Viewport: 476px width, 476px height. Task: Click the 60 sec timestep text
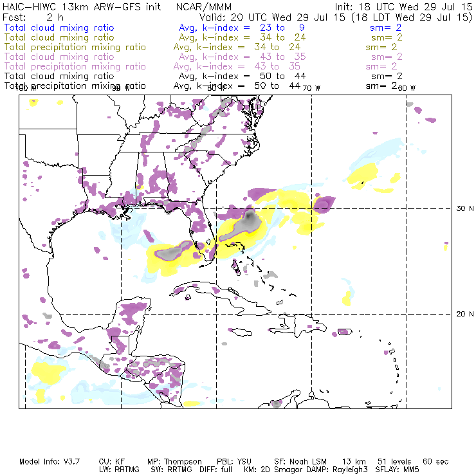pyautogui.click(x=435, y=462)
